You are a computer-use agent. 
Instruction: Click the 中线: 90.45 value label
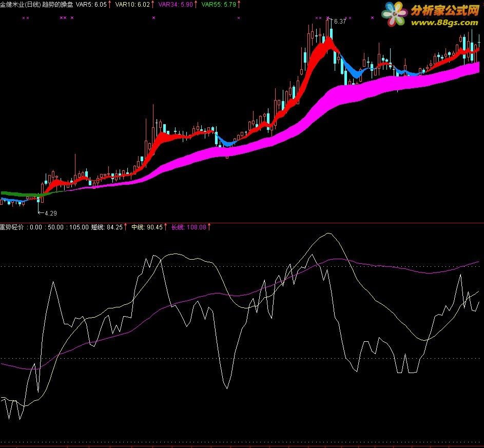147,227
